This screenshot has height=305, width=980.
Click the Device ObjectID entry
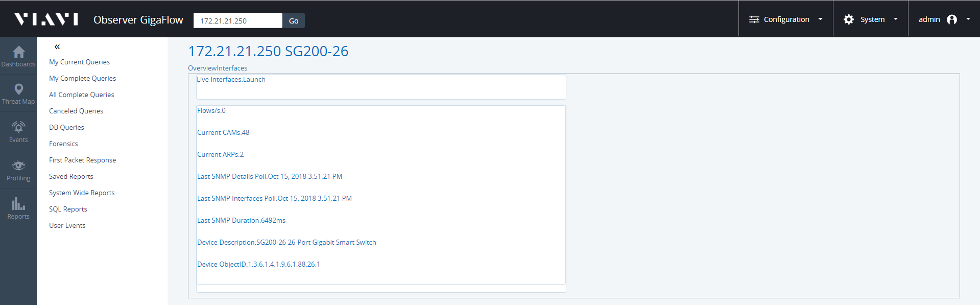(258, 264)
